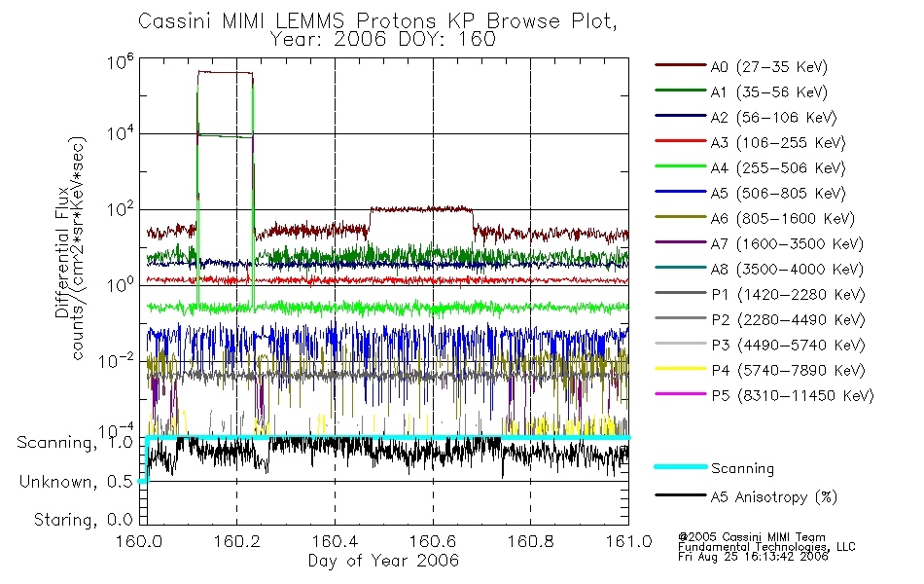Click the 160.8 x-axis tick label
Screen dimensions: 924x584
530,541
